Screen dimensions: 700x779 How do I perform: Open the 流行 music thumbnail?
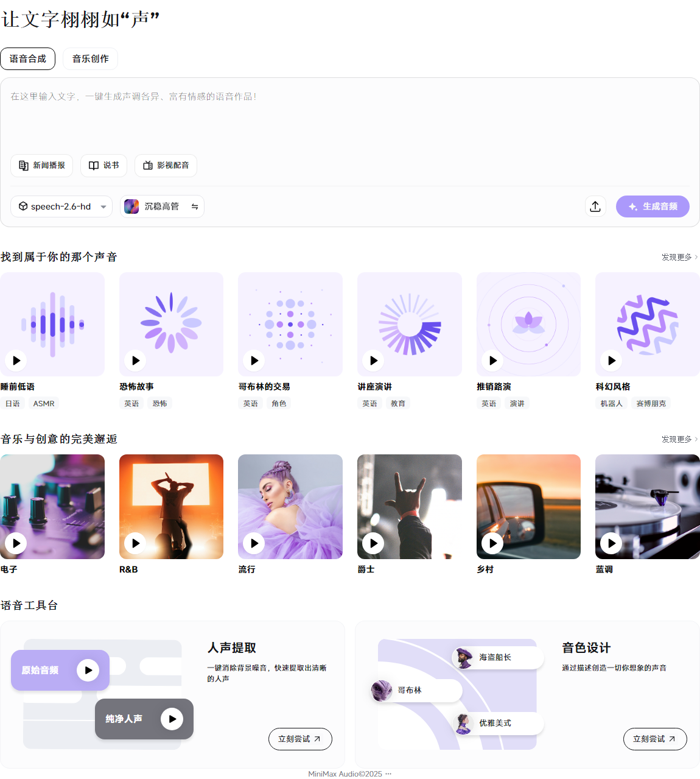tap(290, 506)
